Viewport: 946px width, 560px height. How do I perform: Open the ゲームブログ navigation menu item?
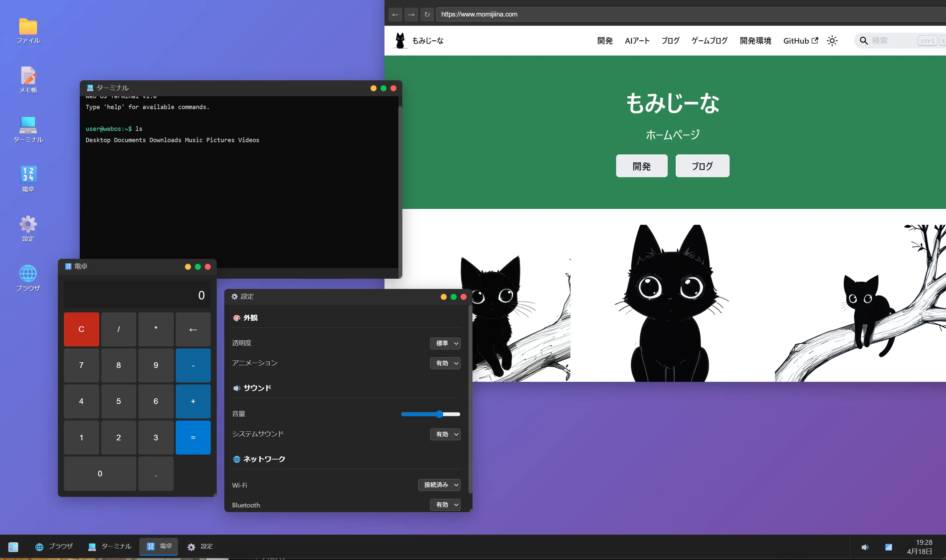(x=709, y=41)
